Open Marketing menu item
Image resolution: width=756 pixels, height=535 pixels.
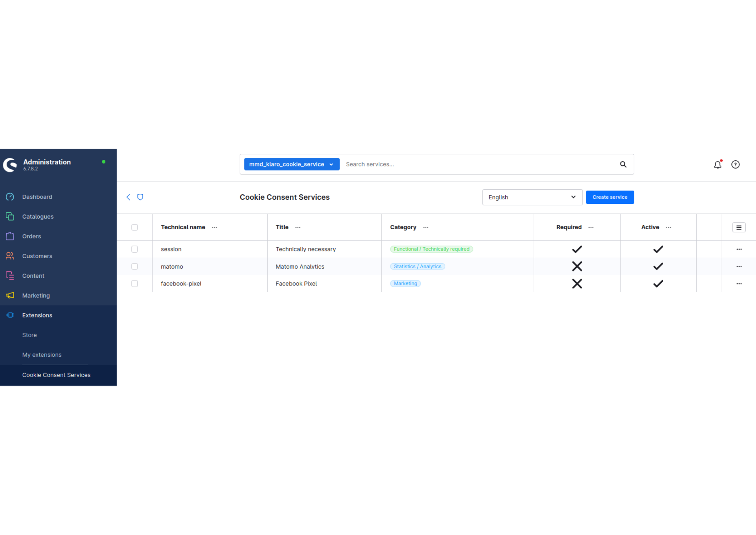tap(58, 295)
